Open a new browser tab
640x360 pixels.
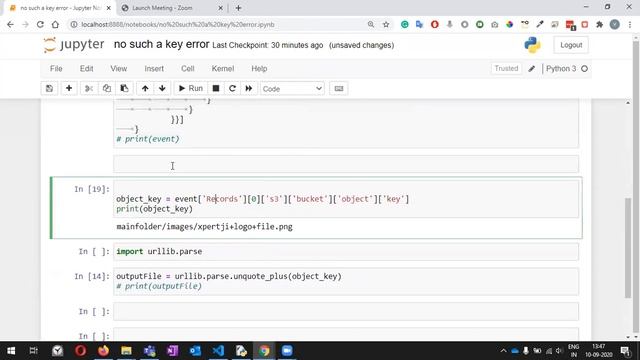(x=238, y=8)
